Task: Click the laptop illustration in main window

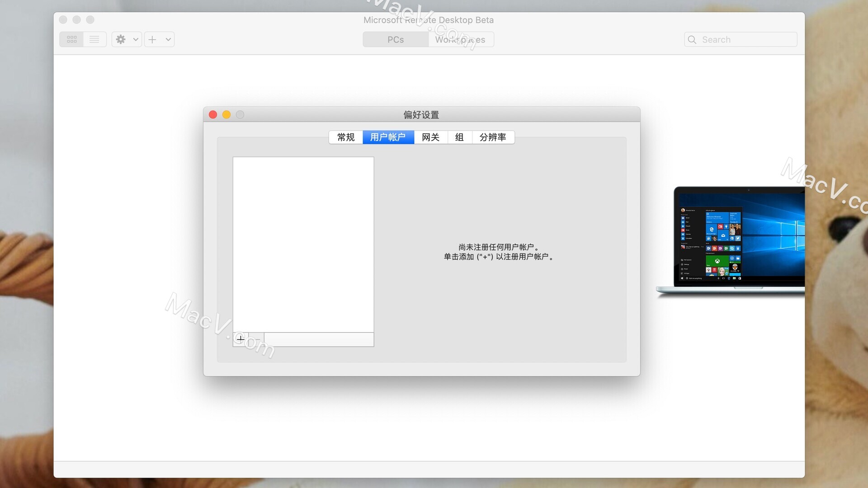Action: [731, 241]
